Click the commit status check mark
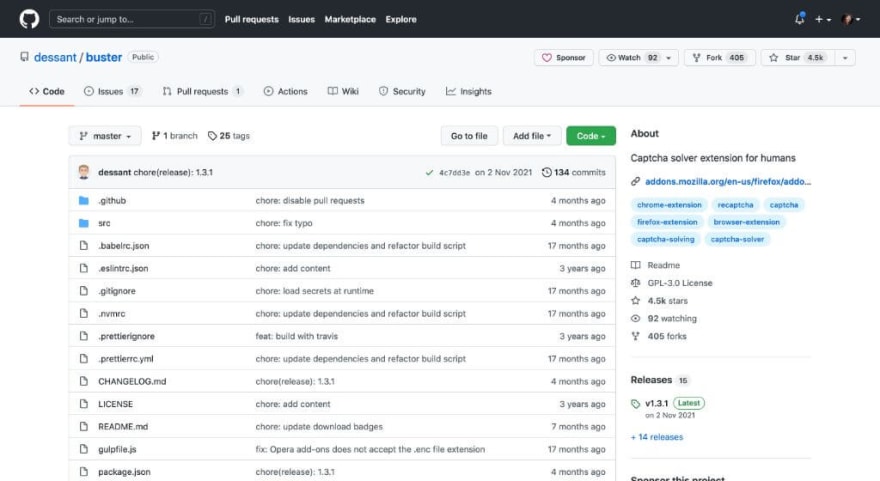The image size is (880, 481). [x=429, y=172]
